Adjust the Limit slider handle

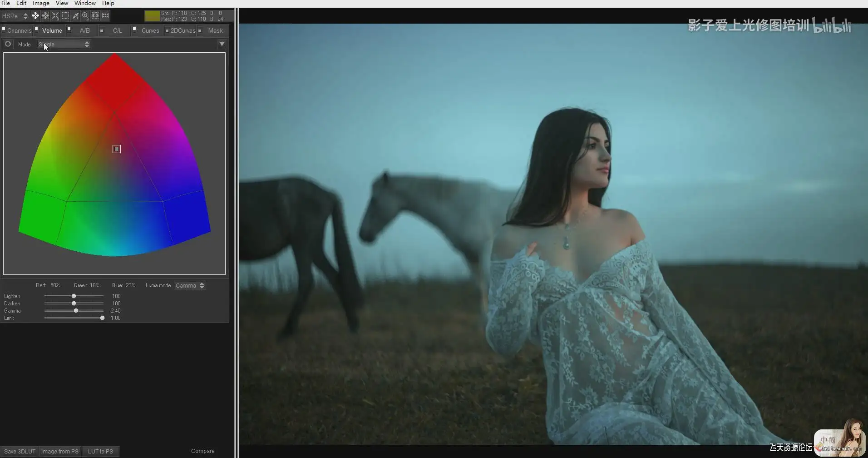click(x=102, y=318)
